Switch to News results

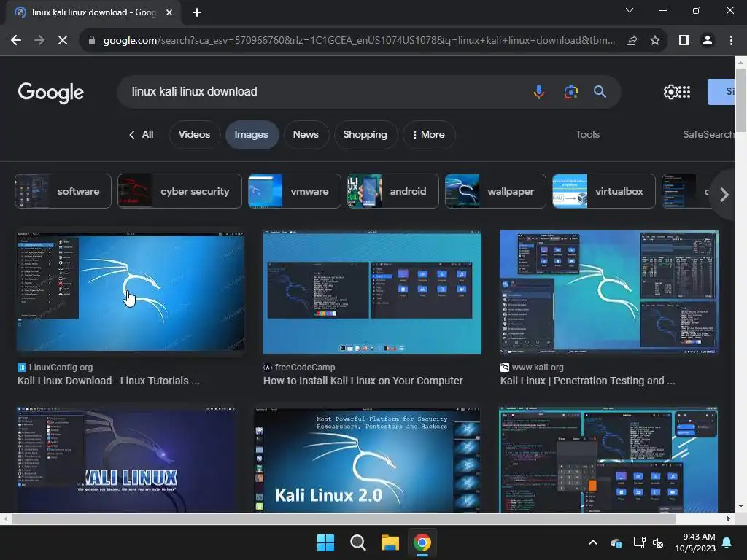[306, 135]
